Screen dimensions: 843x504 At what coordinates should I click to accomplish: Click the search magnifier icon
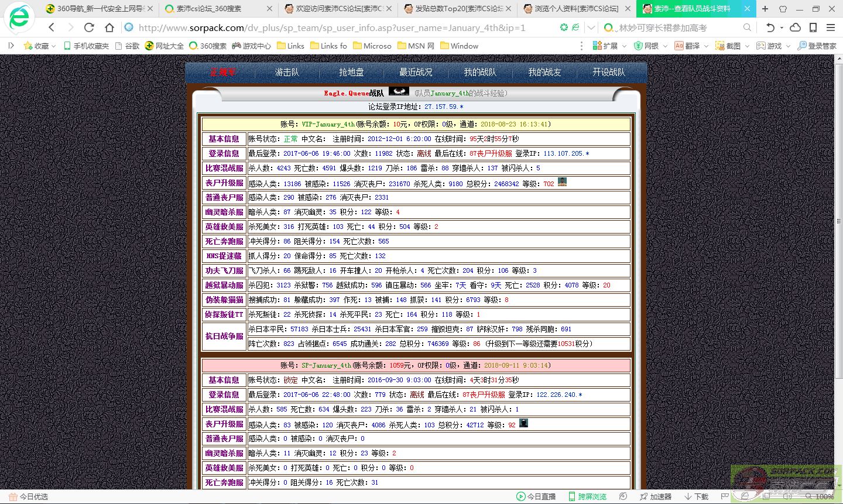(747, 28)
